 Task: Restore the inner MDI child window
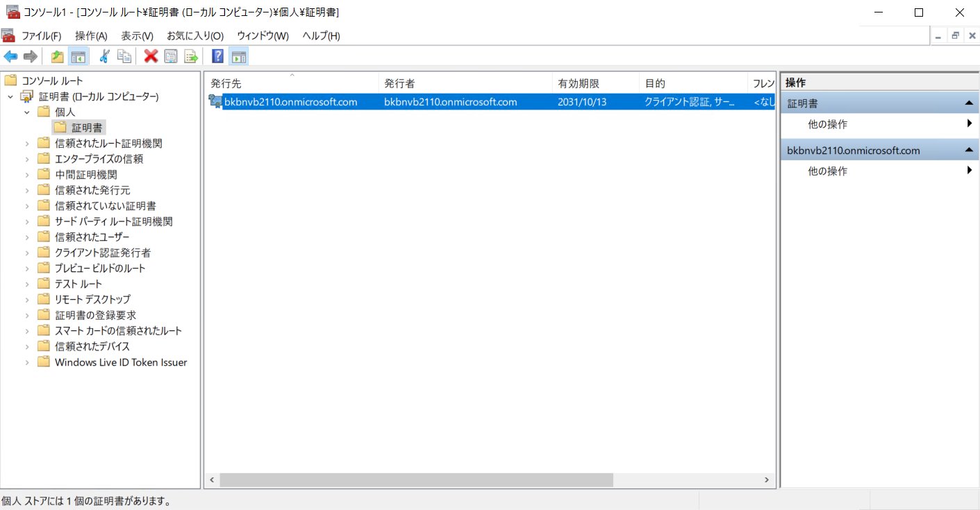click(955, 35)
